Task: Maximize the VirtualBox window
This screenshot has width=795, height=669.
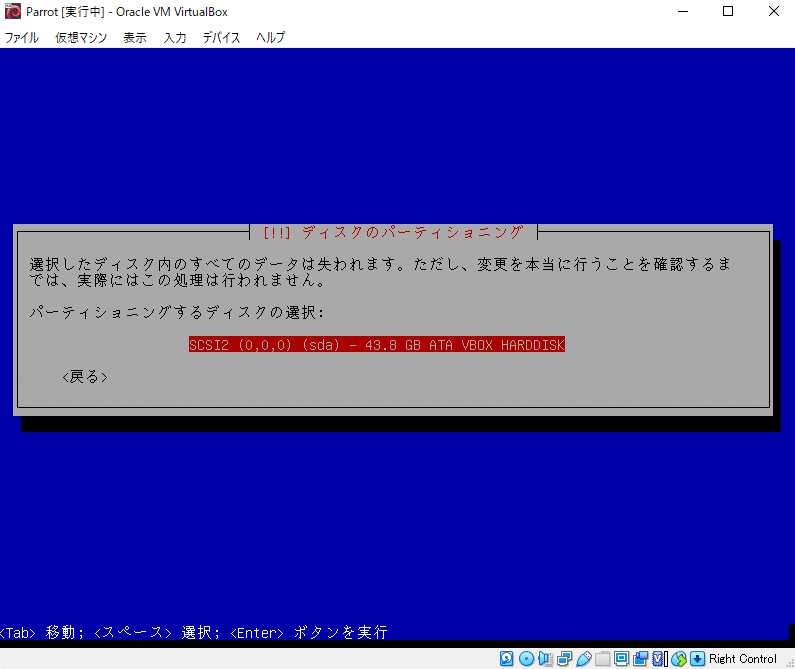Action: tap(728, 11)
